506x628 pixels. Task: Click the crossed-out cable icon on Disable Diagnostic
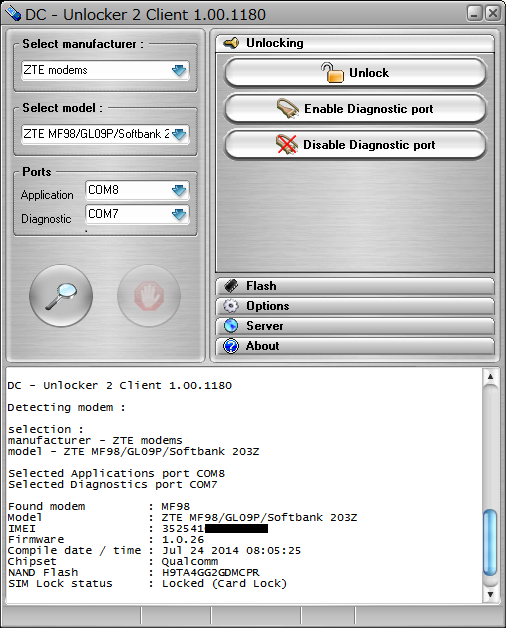tap(287, 144)
